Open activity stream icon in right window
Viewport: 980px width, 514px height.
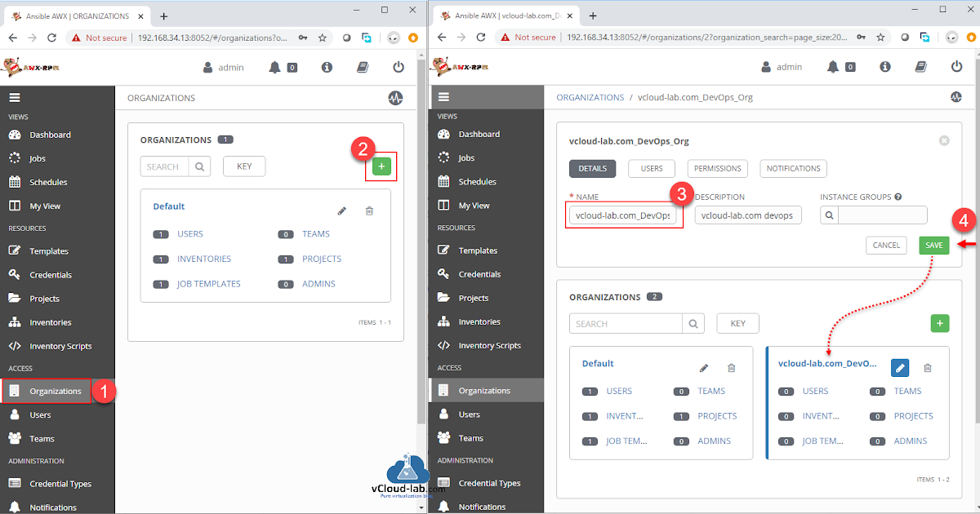pyautogui.click(x=956, y=97)
